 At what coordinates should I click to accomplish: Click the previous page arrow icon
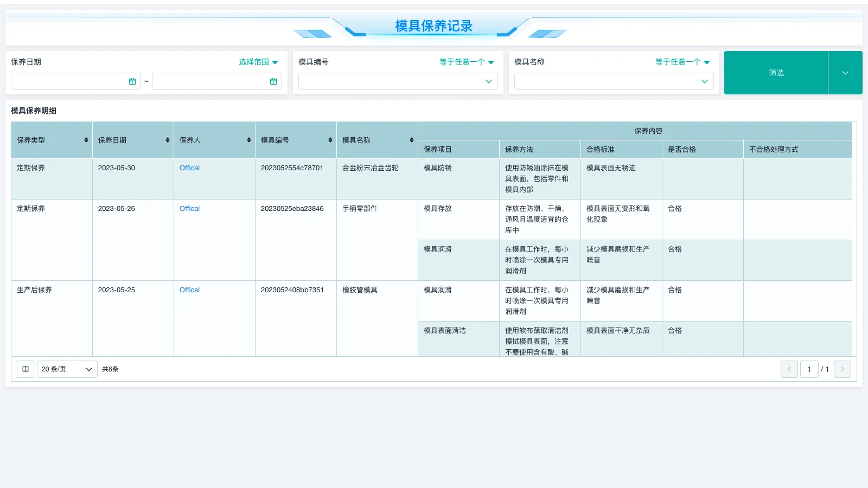click(789, 369)
